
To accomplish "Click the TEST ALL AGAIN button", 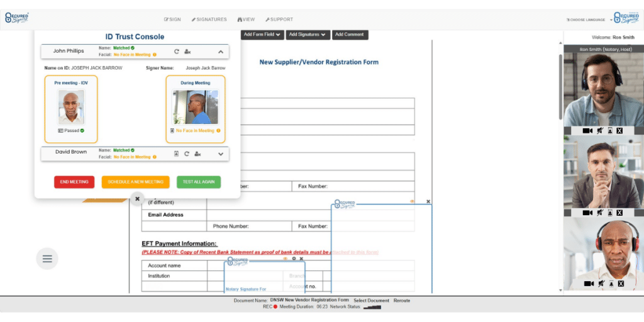I will pos(199,182).
